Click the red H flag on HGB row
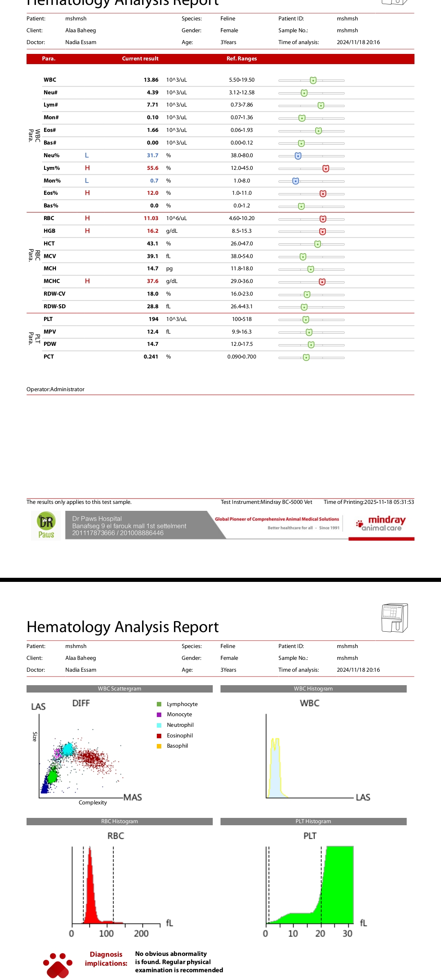Screen dimensions: 441x980 pyautogui.click(x=87, y=231)
